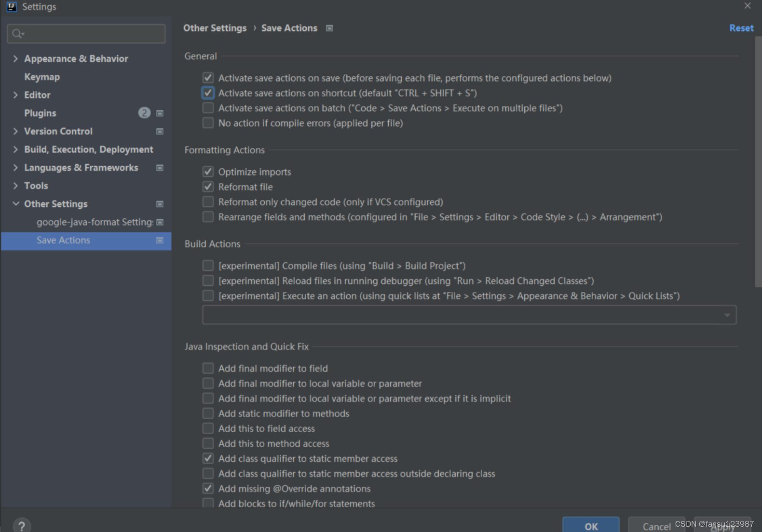
Task: Close the Settings dialog with X
Action: pos(748,6)
